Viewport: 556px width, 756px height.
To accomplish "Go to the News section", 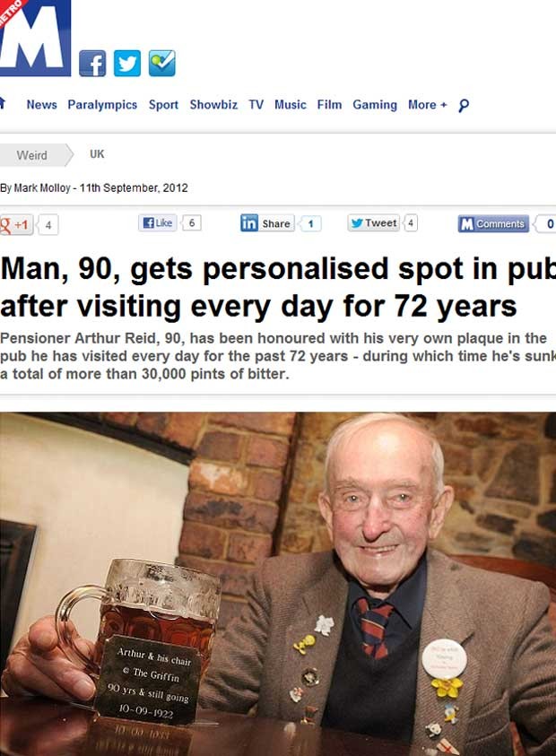I will click(41, 105).
